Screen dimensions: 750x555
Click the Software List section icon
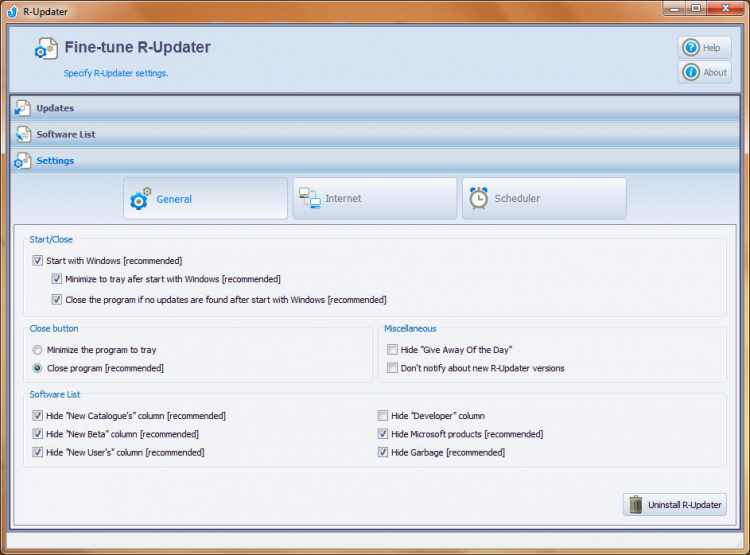(22, 134)
